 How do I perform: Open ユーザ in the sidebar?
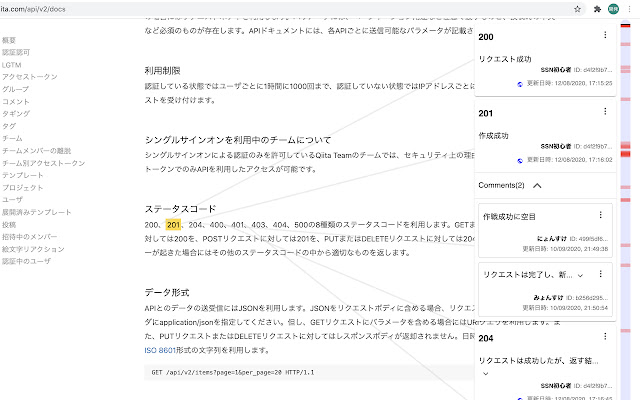12,200
